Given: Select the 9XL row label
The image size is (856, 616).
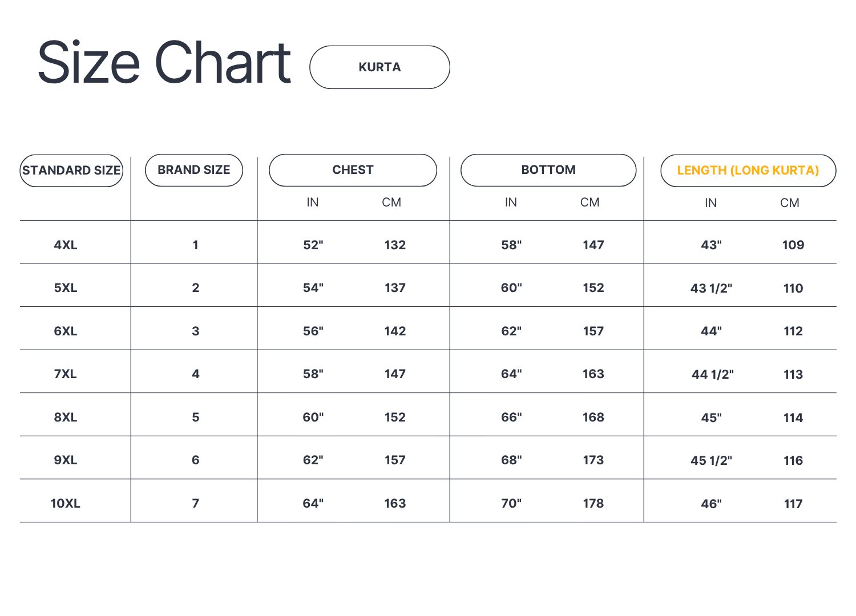Looking at the screenshot, I should (x=66, y=460).
